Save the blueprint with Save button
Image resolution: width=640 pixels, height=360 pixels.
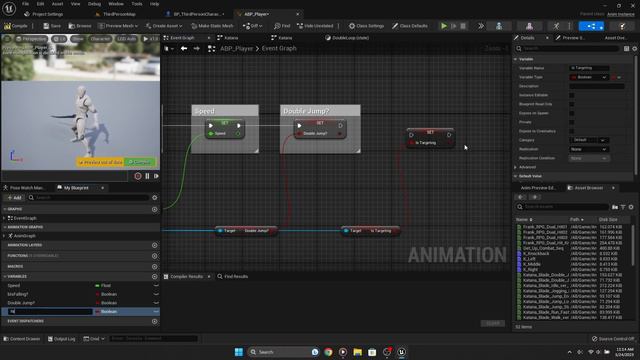[52, 26]
